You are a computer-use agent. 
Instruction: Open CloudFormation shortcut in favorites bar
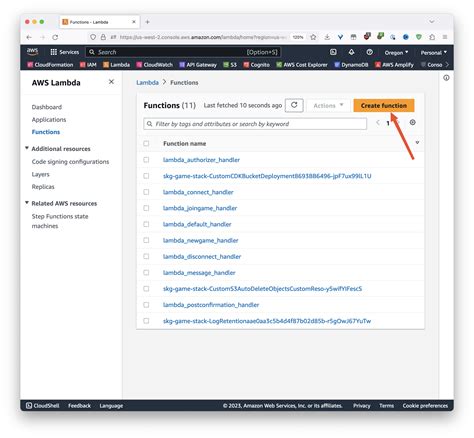pos(50,65)
